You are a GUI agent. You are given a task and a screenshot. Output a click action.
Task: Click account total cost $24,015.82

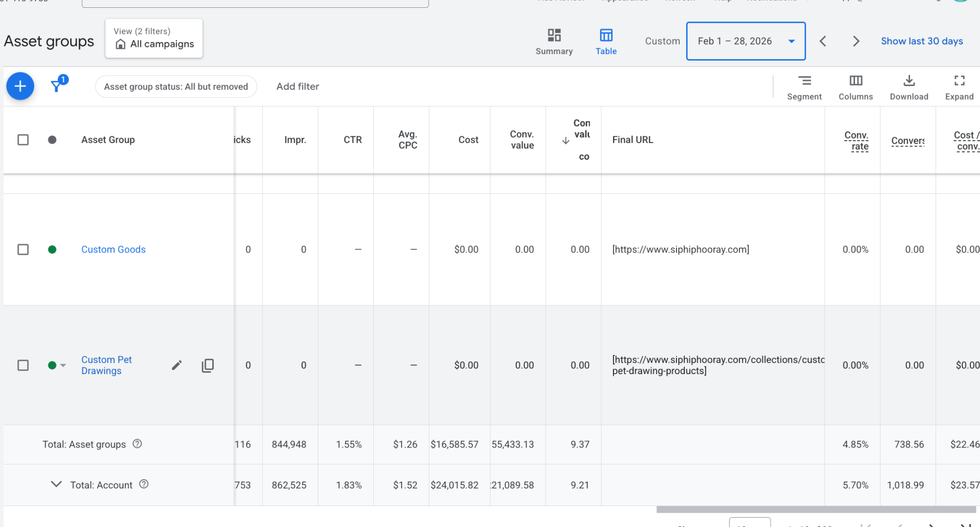pos(454,485)
